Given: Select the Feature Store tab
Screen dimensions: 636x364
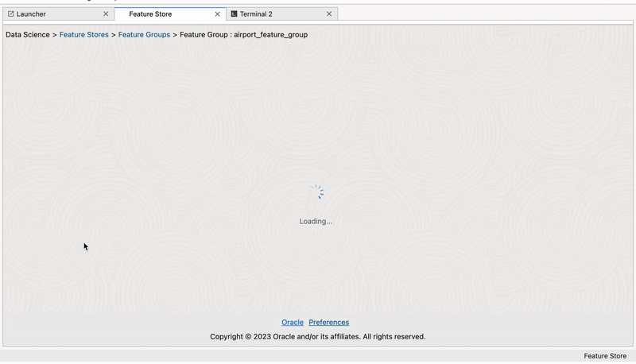Looking at the screenshot, I should [x=170, y=14].
